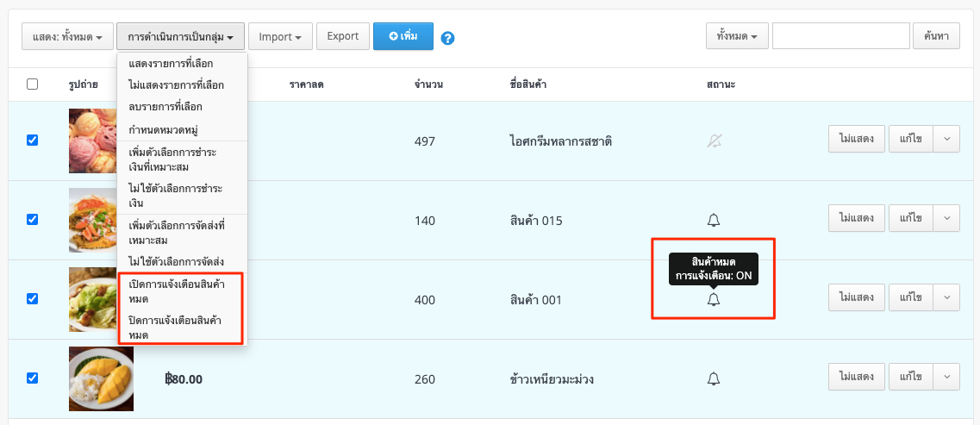Screen dimensions: 980x425
Task: Click แก้ไข button for สินค้า 015
Action: (911, 218)
